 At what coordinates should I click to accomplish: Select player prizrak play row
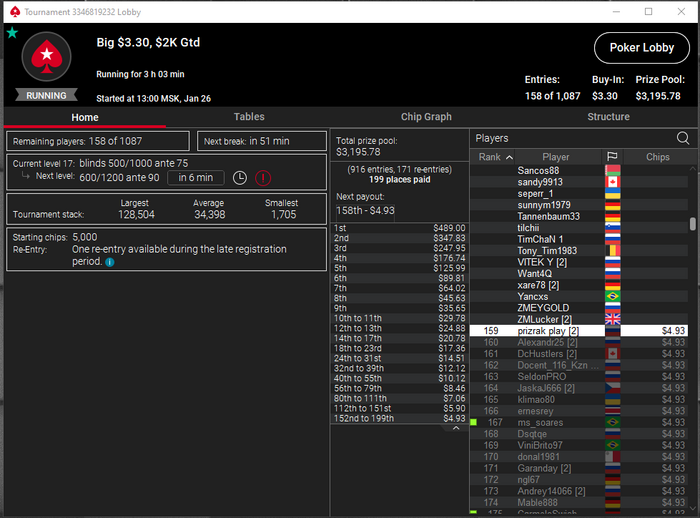tap(579, 331)
